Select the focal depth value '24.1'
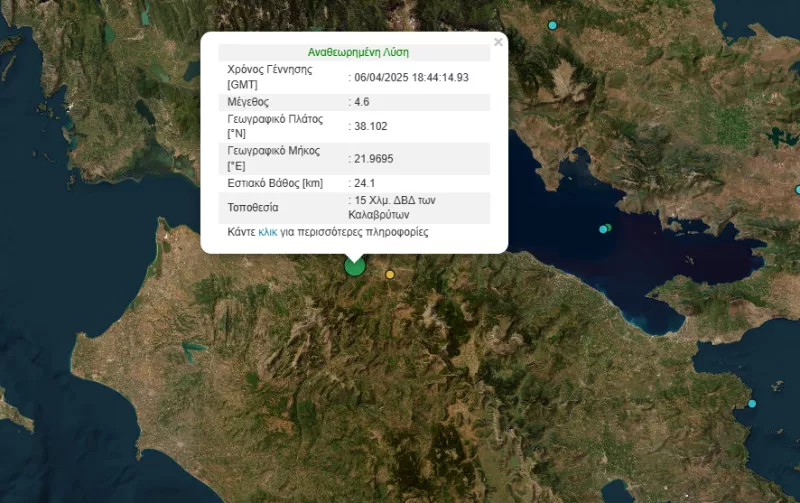Image resolution: width=800 pixels, height=503 pixels. click(364, 183)
